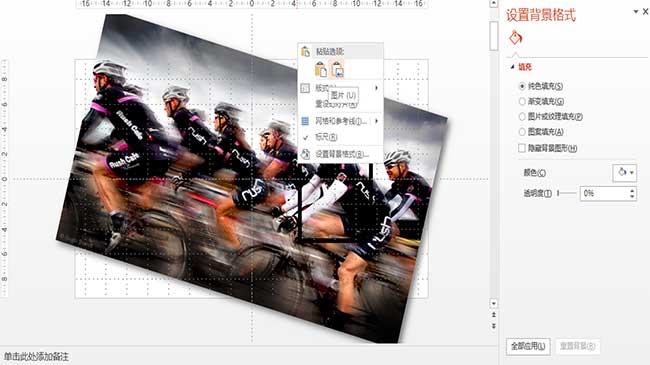Screen dimensions: 650x365
Task: Click the grid and guides icon
Action: click(305, 121)
